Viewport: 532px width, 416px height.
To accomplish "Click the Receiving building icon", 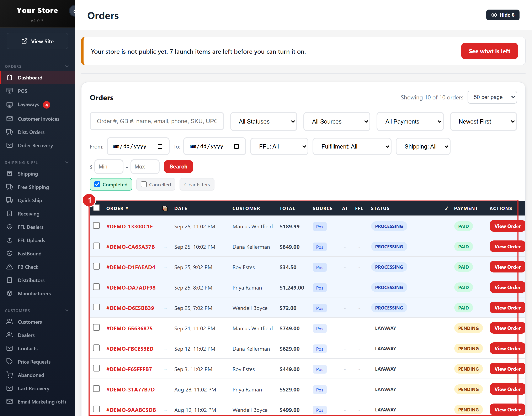I will [10, 214].
